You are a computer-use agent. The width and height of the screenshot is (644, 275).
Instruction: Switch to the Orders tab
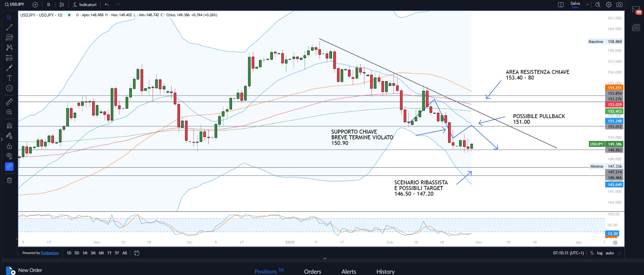coord(312,271)
